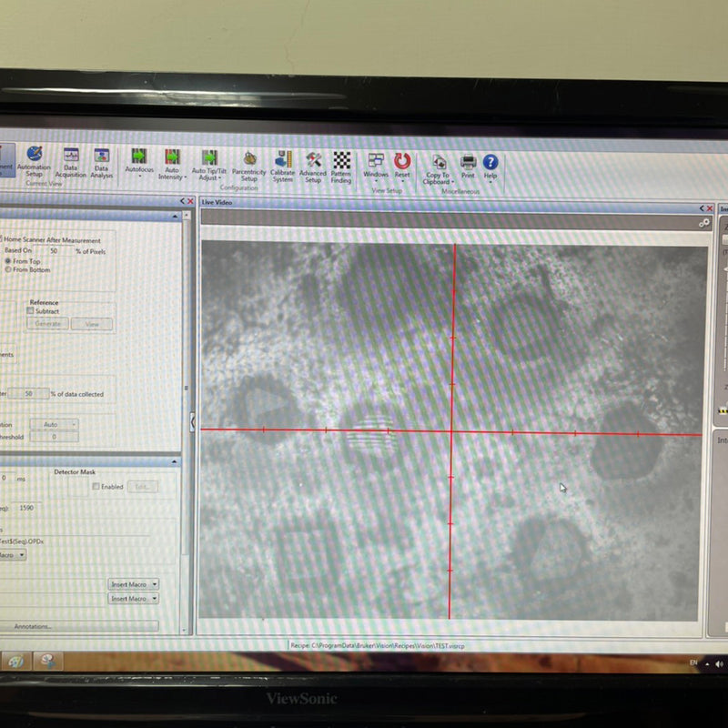Open the first Insert Macro dropdown
The width and height of the screenshot is (728, 728).
133,584
